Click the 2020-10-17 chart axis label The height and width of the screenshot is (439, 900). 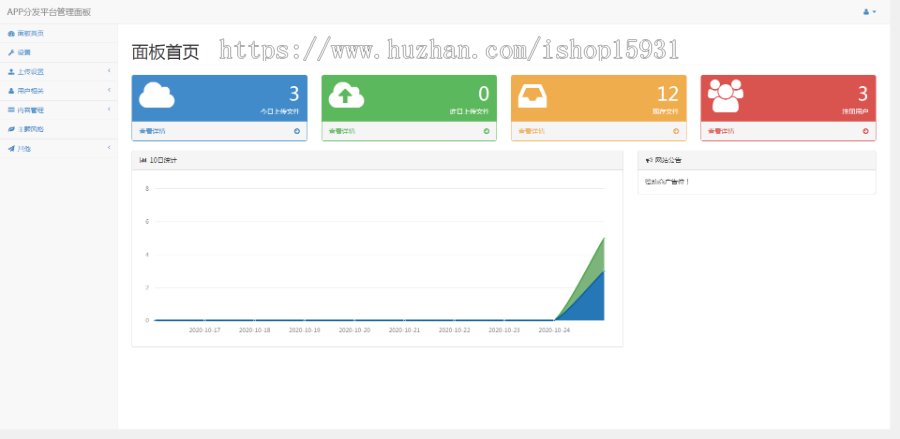click(x=205, y=331)
